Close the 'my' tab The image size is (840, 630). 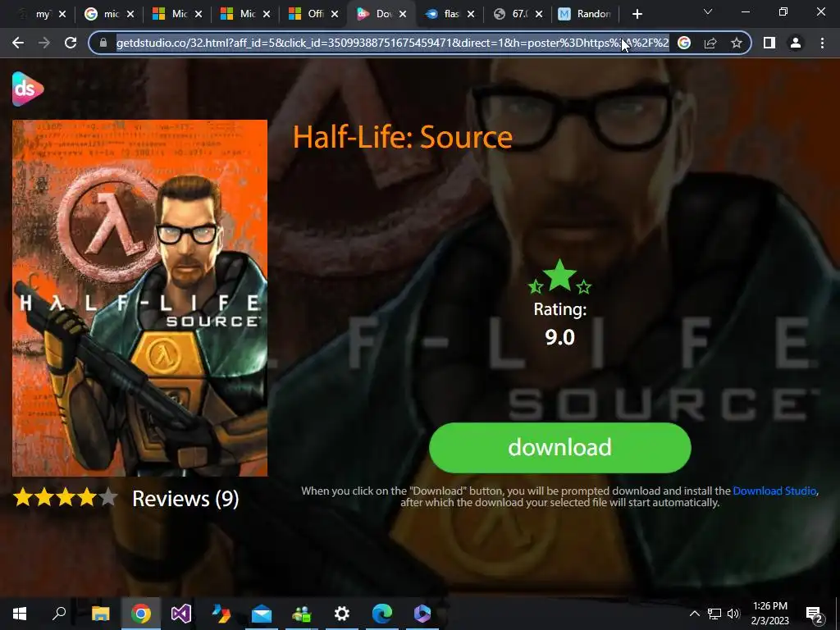point(62,15)
